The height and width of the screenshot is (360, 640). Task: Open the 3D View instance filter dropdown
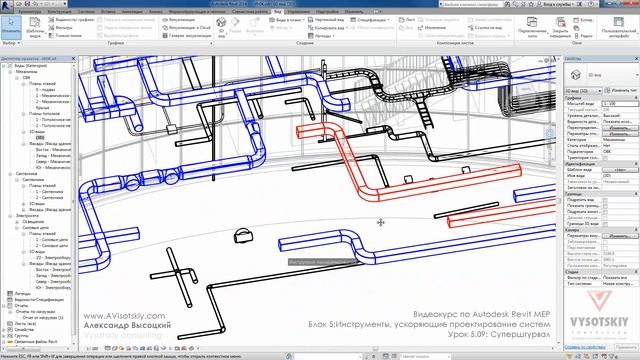[x=583, y=91]
